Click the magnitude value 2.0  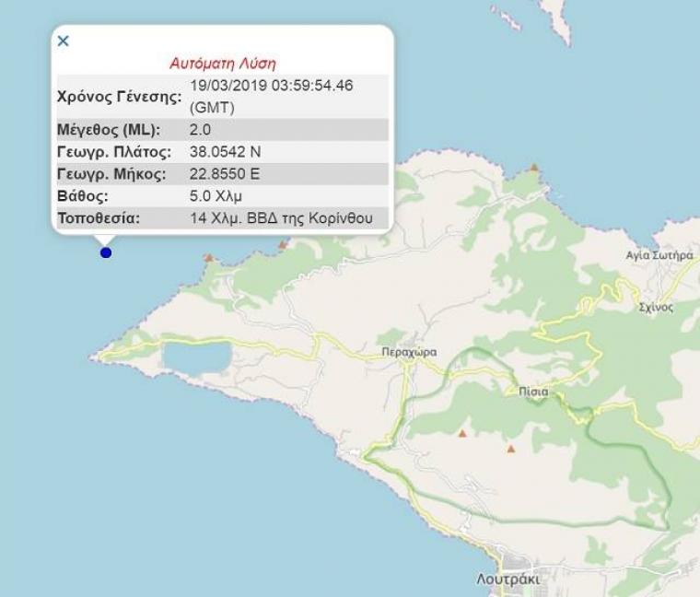[200, 130]
